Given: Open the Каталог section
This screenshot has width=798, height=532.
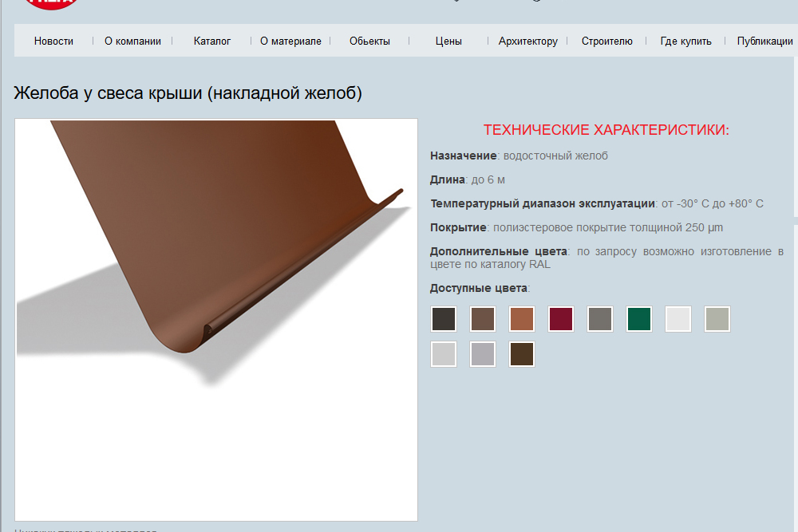Looking at the screenshot, I should (x=212, y=41).
